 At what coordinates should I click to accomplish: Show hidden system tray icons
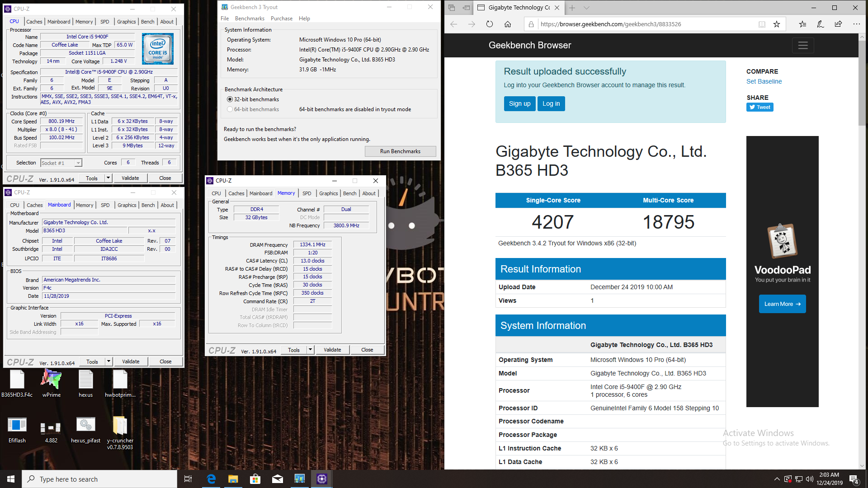(x=777, y=479)
